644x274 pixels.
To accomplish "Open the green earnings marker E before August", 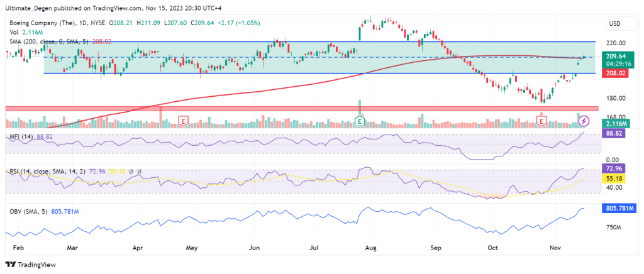I will (x=360, y=121).
